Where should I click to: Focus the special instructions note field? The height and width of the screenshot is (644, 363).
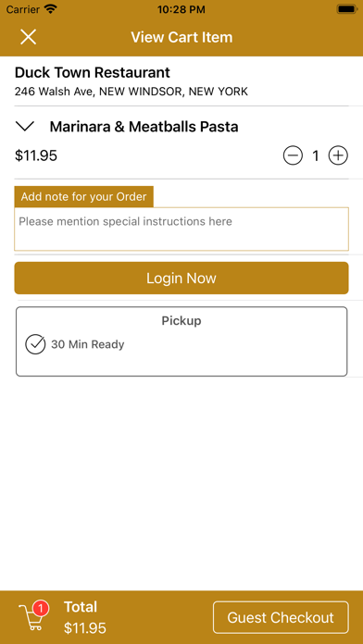[x=181, y=229]
